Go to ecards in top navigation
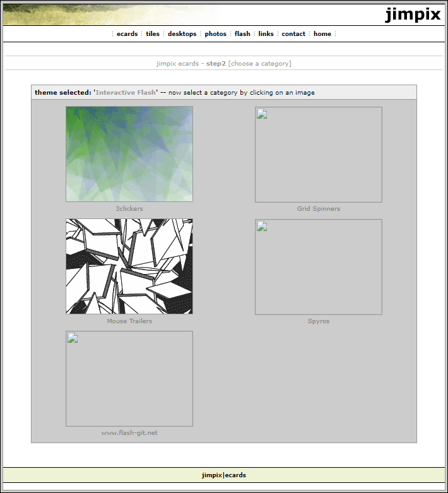448x493 pixels. click(x=127, y=34)
